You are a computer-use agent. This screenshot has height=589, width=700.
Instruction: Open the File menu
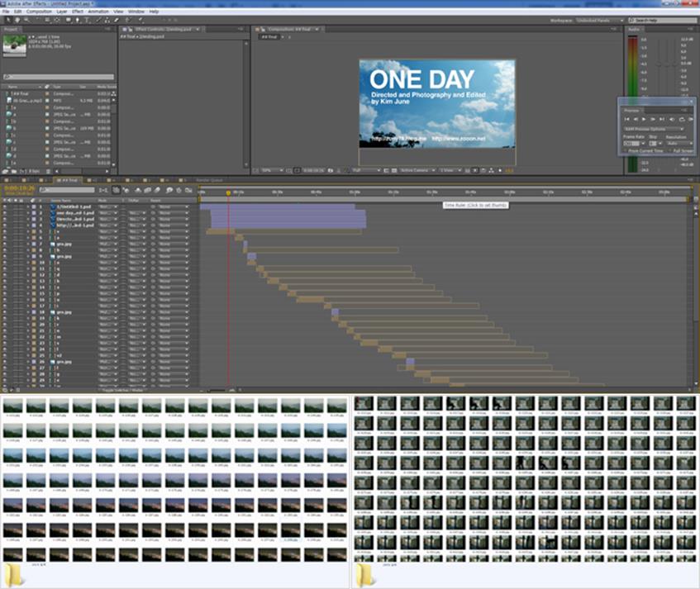(6, 12)
